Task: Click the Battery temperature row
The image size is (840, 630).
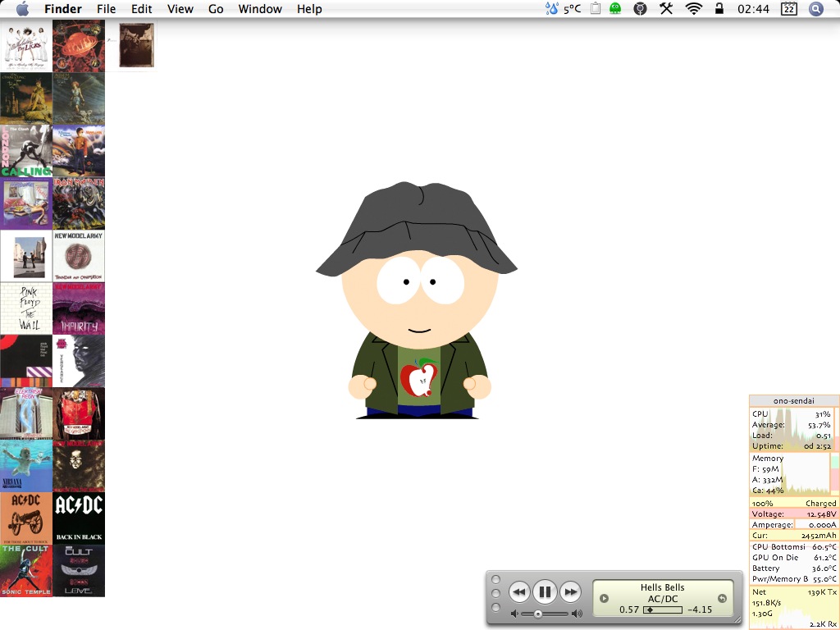Action: pyautogui.click(x=794, y=568)
